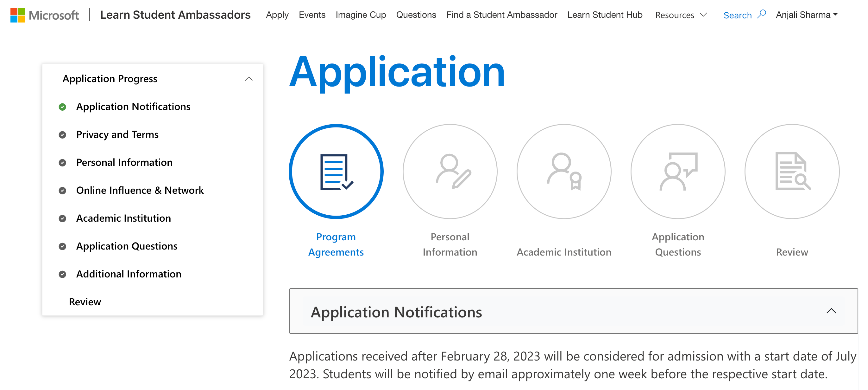
Task: Click green check beside Application Notifications
Action: click(62, 107)
